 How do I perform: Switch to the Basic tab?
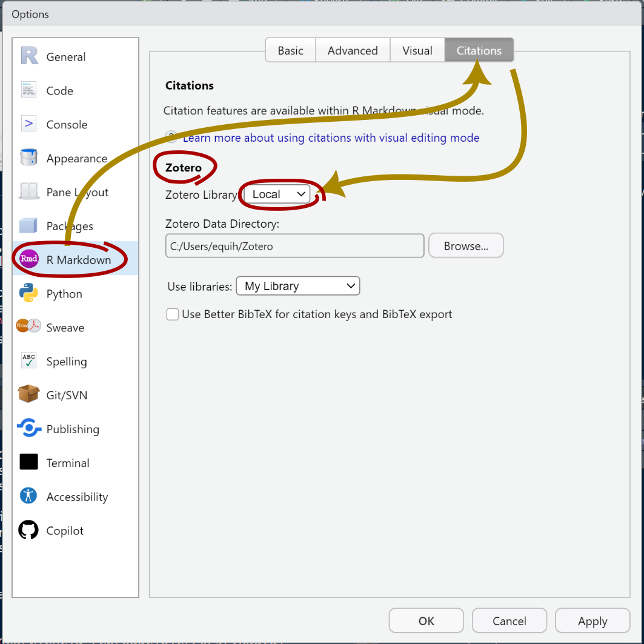[x=290, y=51]
